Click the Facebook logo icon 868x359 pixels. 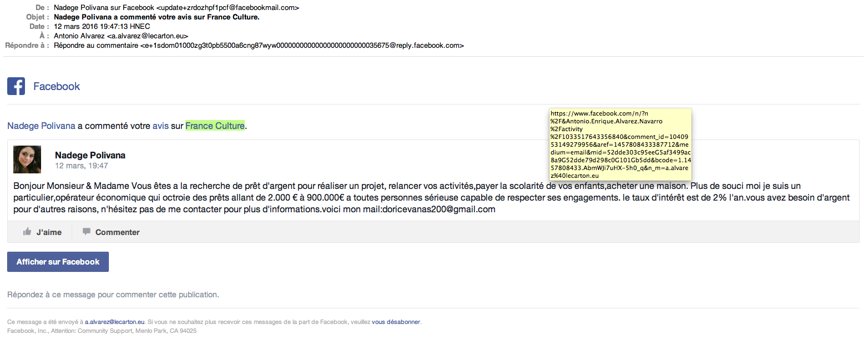[16, 86]
